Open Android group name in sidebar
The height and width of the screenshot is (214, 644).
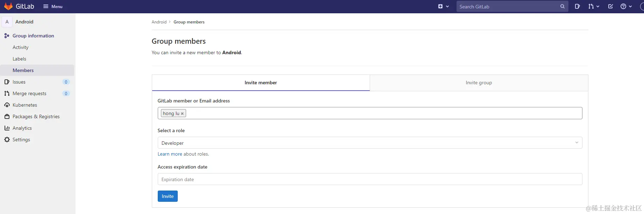click(x=24, y=22)
